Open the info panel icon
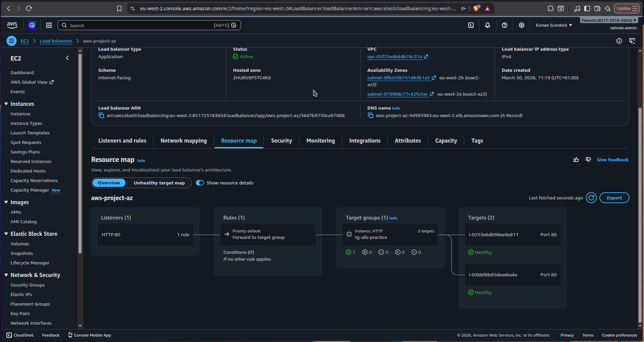This screenshot has height=342, width=644. tap(619, 41)
